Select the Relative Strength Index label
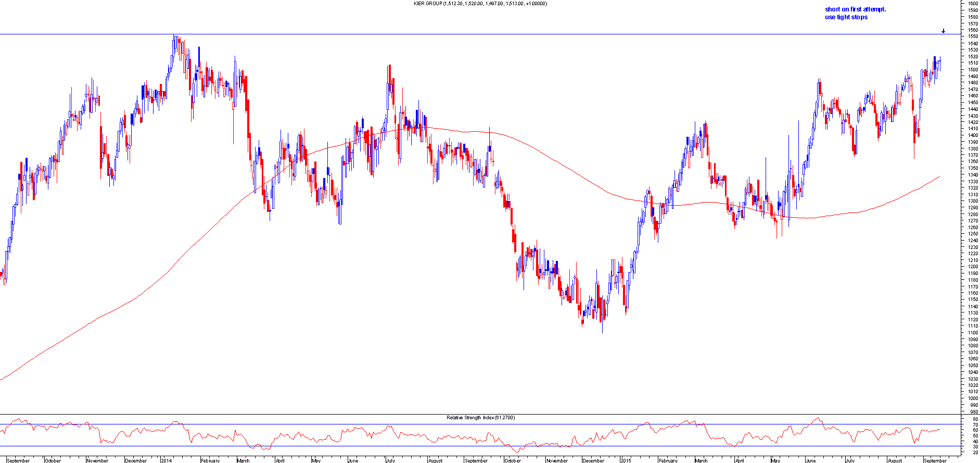Image resolution: width=980 pixels, height=463 pixels. (480, 418)
